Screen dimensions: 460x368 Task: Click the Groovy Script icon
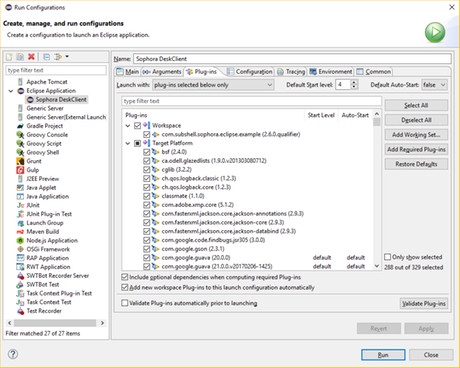pos(21,143)
